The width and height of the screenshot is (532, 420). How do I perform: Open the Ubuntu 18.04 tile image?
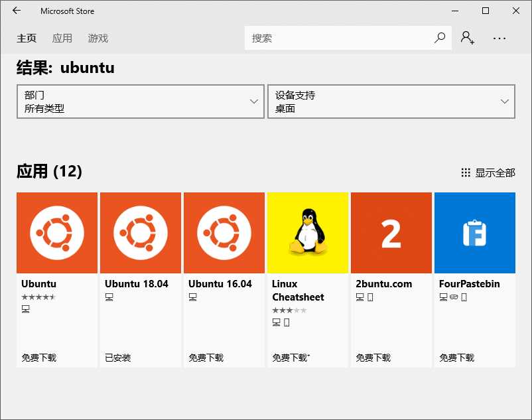click(141, 233)
